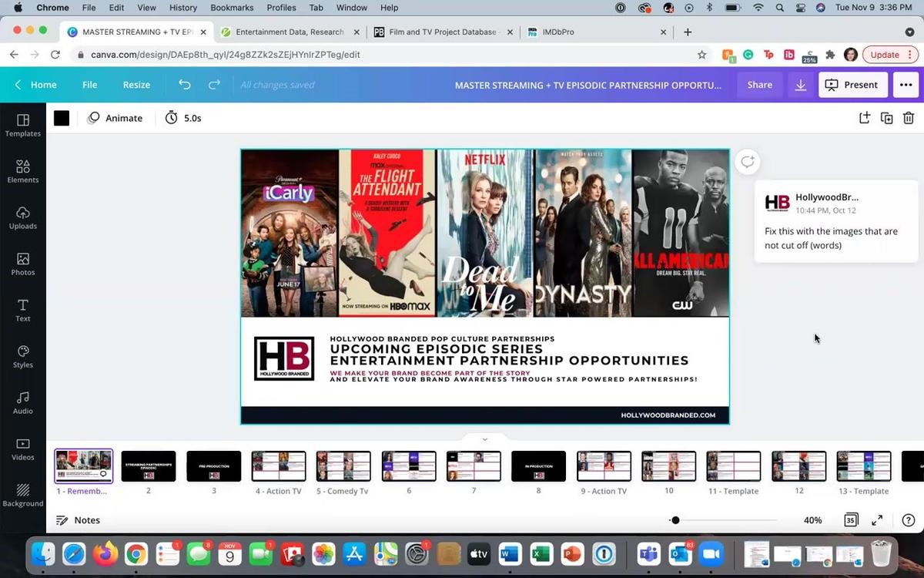The width and height of the screenshot is (924, 578).
Task: Toggle the Notes panel
Action: coord(78,520)
